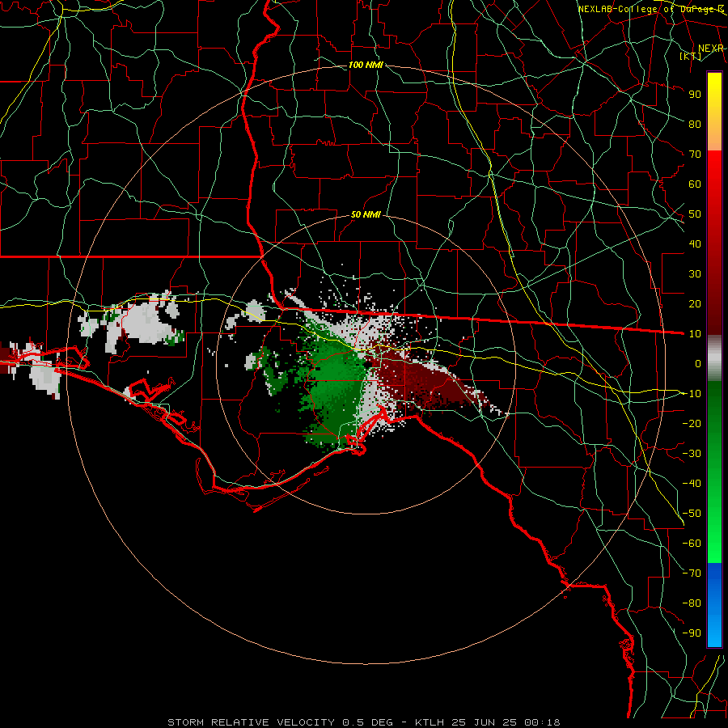Click the "-60" value on the velocity scale

tap(692, 544)
